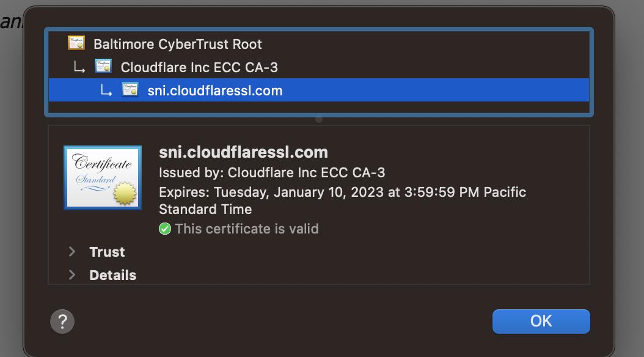This screenshot has width=644, height=357.
Task: Click the large Certificate Standard image
Action: [x=103, y=178]
